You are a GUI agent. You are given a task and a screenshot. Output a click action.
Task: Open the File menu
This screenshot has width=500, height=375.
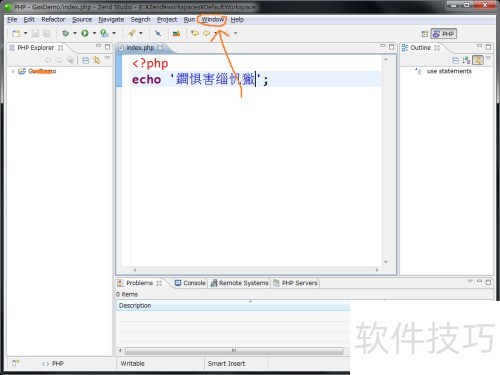(12, 20)
